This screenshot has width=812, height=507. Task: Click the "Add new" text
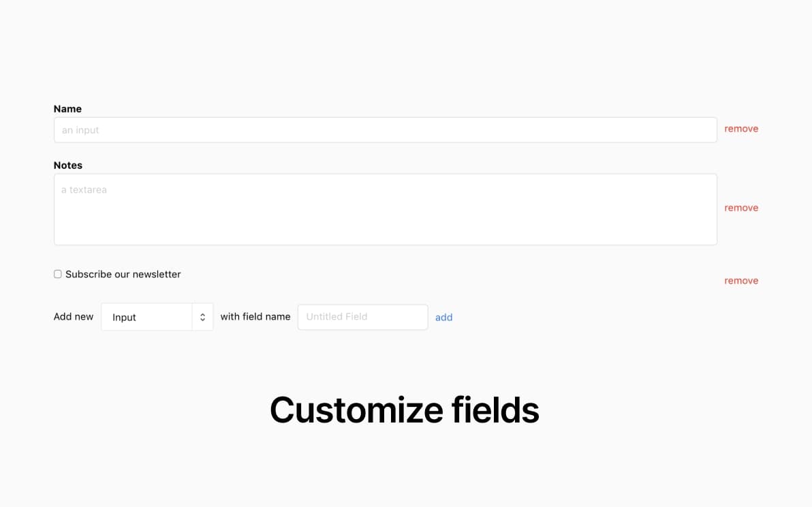tap(74, 317)
